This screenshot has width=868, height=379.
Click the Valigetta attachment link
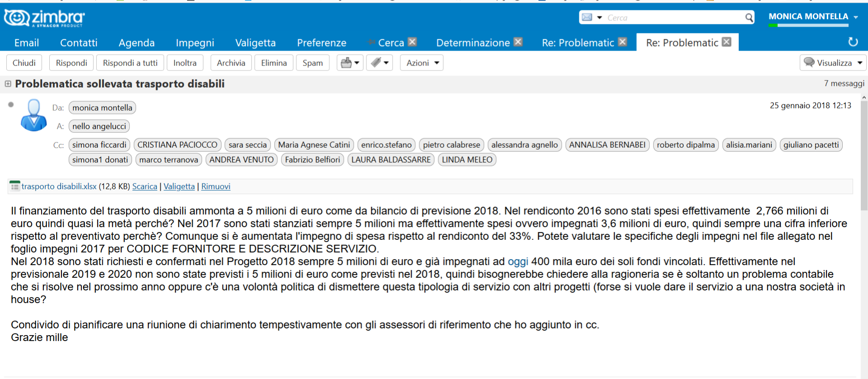(x=179, y=186)
